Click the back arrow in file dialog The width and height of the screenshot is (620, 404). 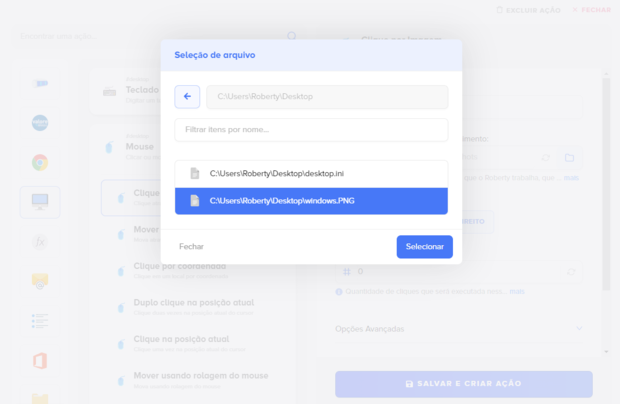click(x=187, y=96)
